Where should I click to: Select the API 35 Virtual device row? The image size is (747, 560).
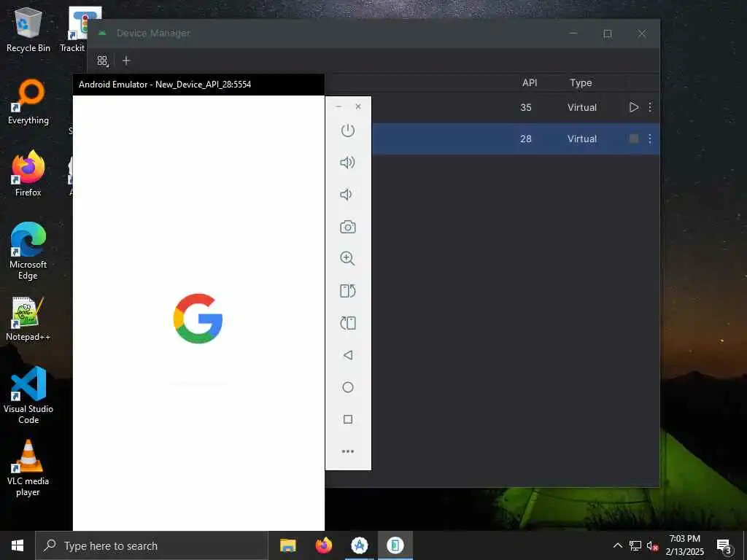(x=492, y=107)
